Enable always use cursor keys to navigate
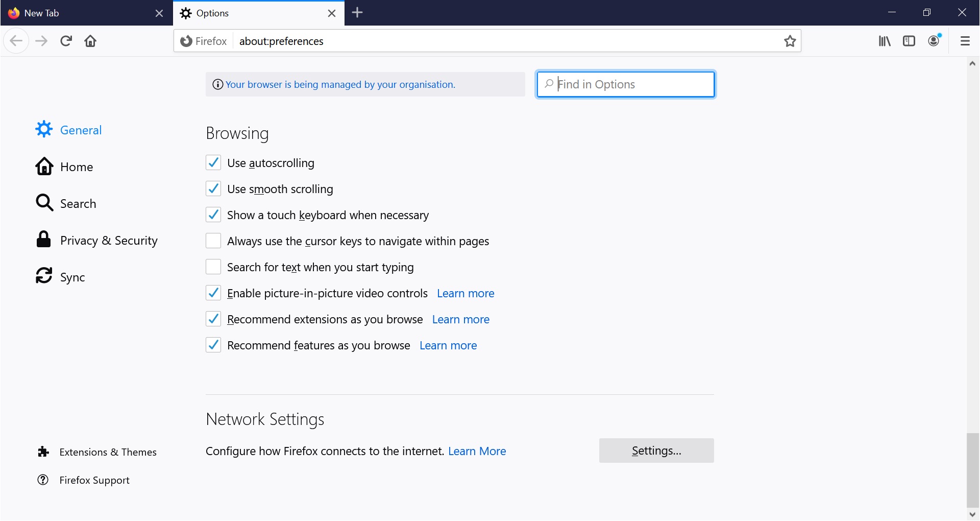The image size is (980, 521). click(x=213, y=241)
